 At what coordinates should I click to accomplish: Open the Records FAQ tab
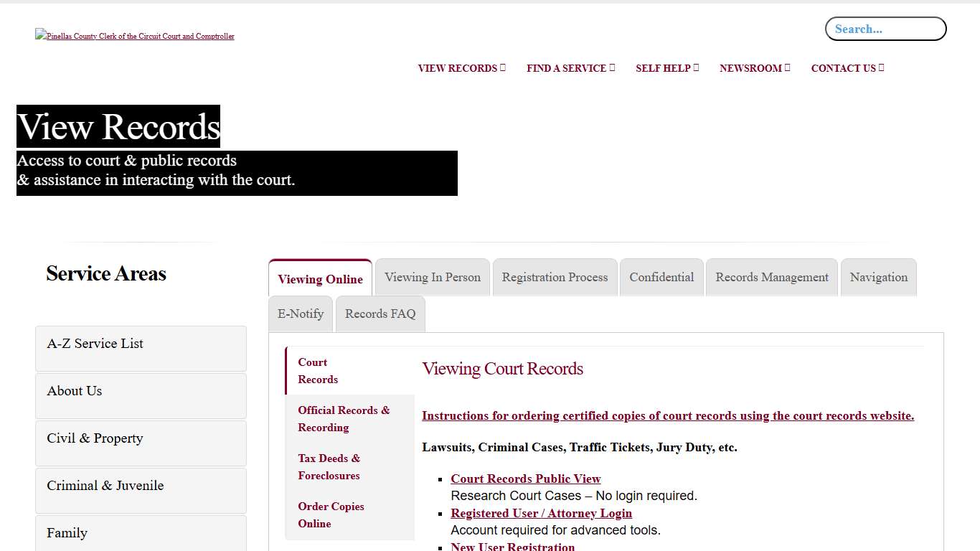click(x=380, y=314)
